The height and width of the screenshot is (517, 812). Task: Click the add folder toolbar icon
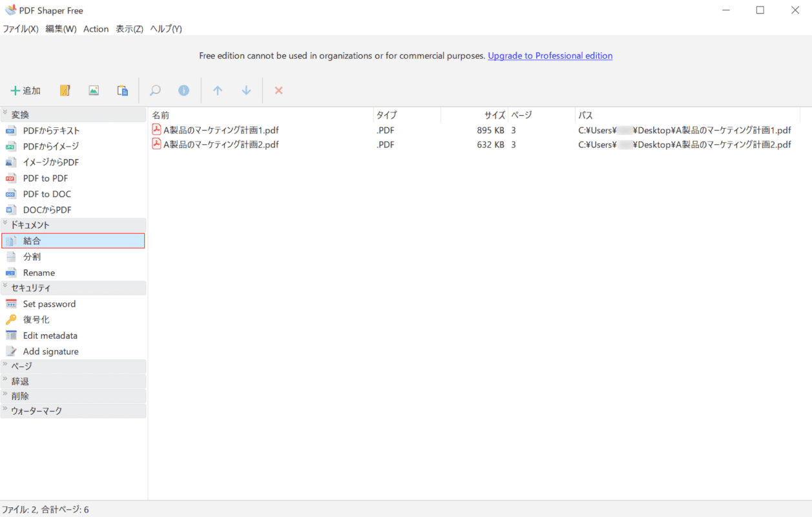[65, 90]
